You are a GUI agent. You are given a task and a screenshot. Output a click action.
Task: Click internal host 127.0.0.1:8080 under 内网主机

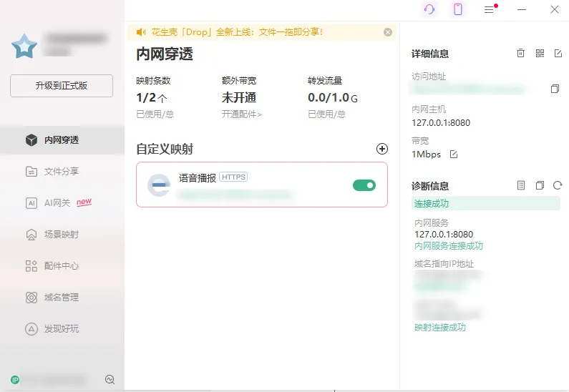coord(441,123)
